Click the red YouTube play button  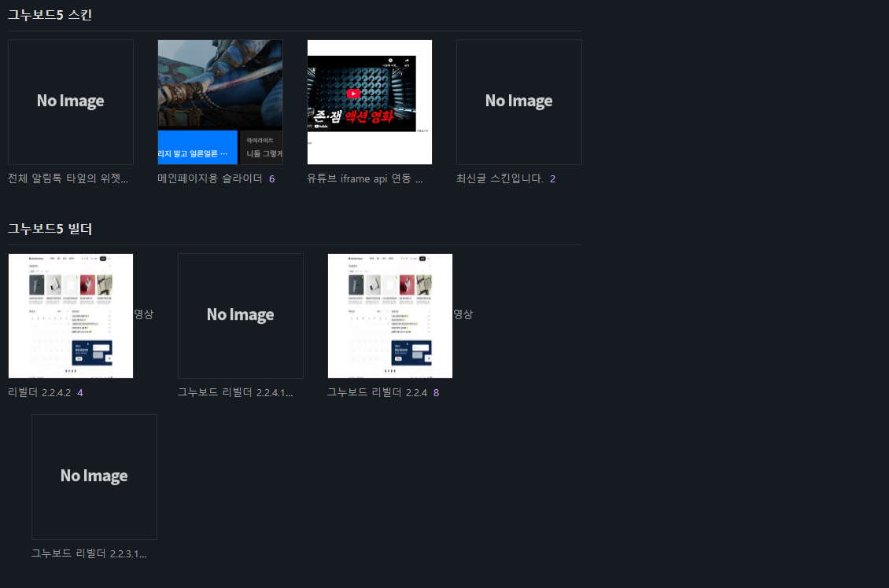353,94
